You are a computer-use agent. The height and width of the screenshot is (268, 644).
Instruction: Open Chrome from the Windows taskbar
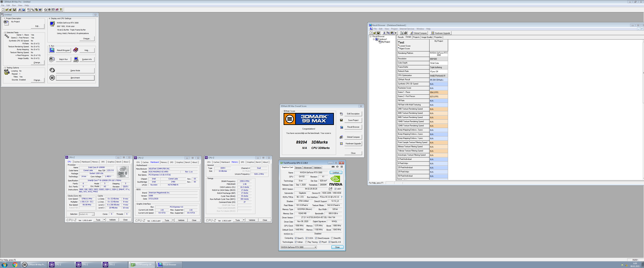[x=15, y=265]
